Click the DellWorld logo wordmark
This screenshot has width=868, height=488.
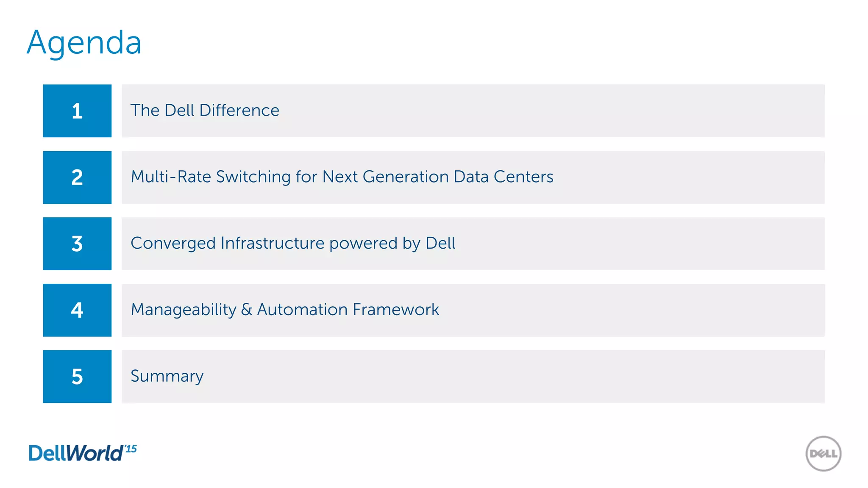[75, 453]
